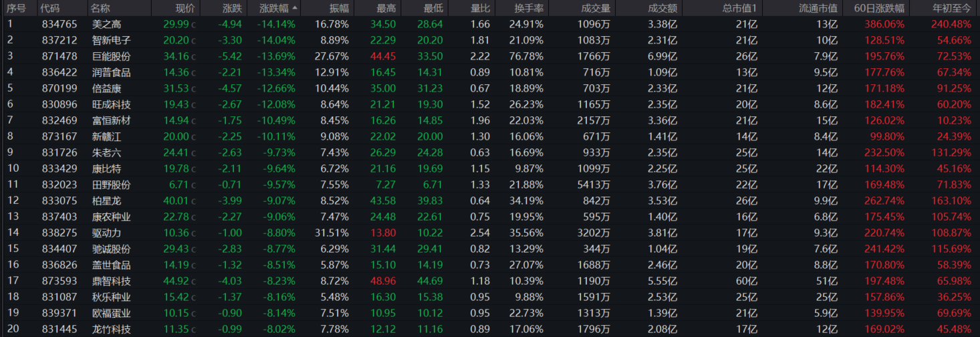Click the 60亿 market cap of 鼎智科技
Viewport: 980px width, 337px height.
point(746,281)
